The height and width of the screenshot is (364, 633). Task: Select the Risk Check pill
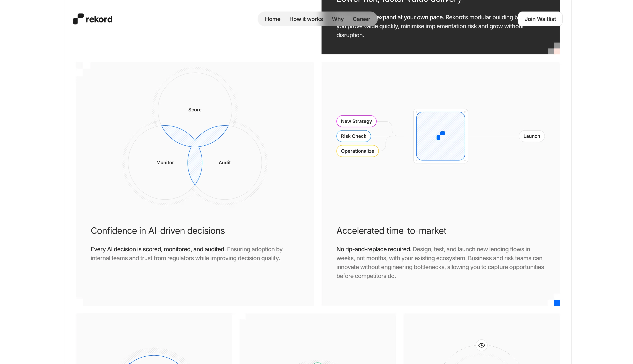(353, 136)
